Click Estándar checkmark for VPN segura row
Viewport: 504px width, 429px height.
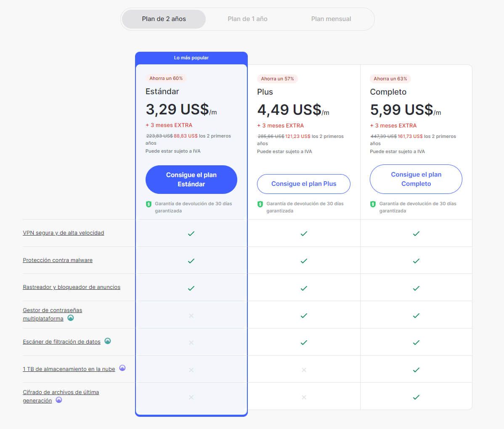(x=191, y=233)
